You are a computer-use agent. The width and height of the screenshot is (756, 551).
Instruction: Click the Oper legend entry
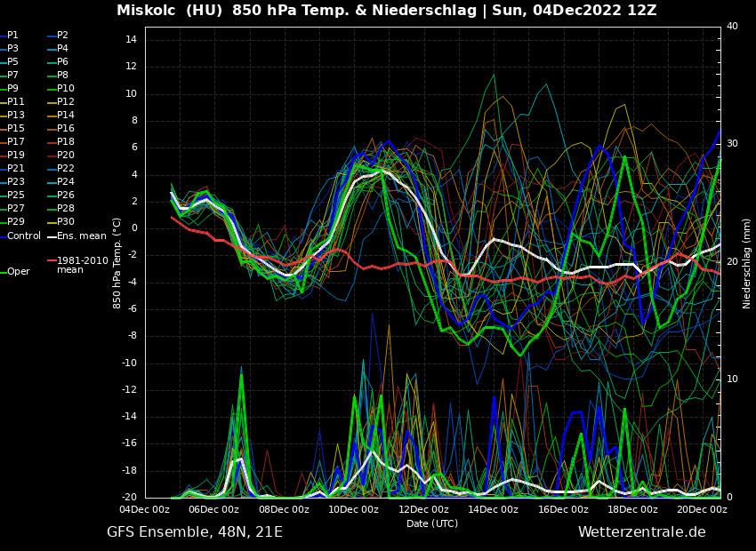point(18,272)
